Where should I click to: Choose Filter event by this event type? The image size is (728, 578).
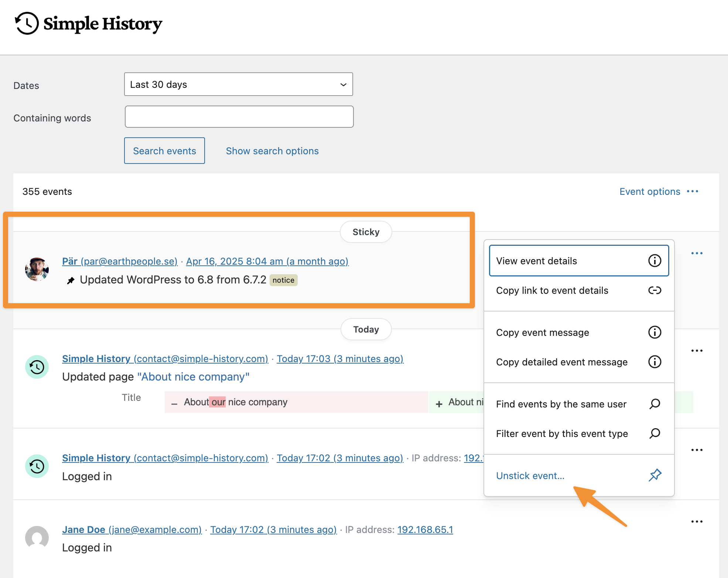tap(561, 434)
